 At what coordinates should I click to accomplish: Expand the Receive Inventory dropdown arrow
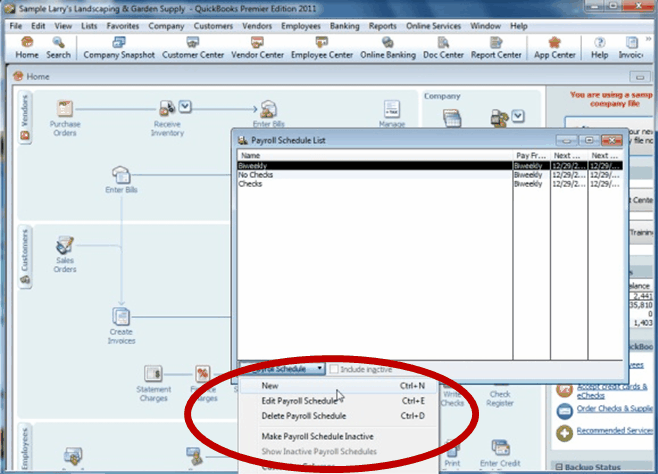point(185,107)
